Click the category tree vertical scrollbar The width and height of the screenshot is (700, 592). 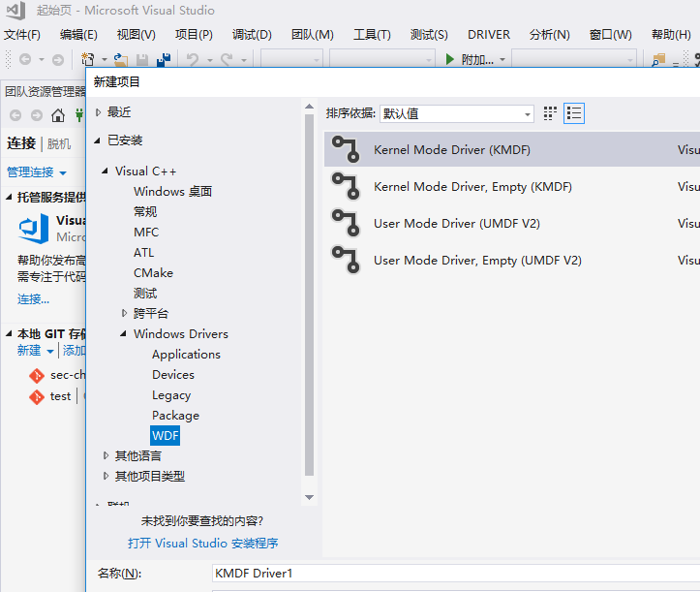click(x=310, y=296)
